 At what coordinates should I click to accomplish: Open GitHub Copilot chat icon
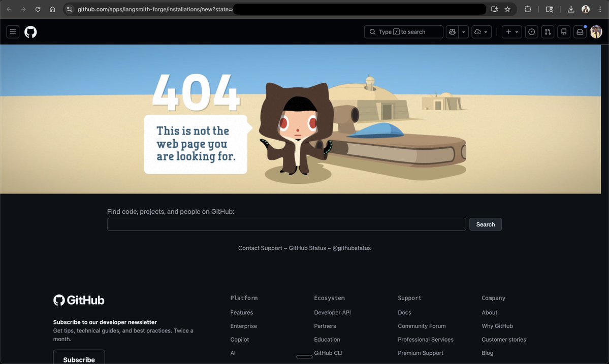click(452, 32)
